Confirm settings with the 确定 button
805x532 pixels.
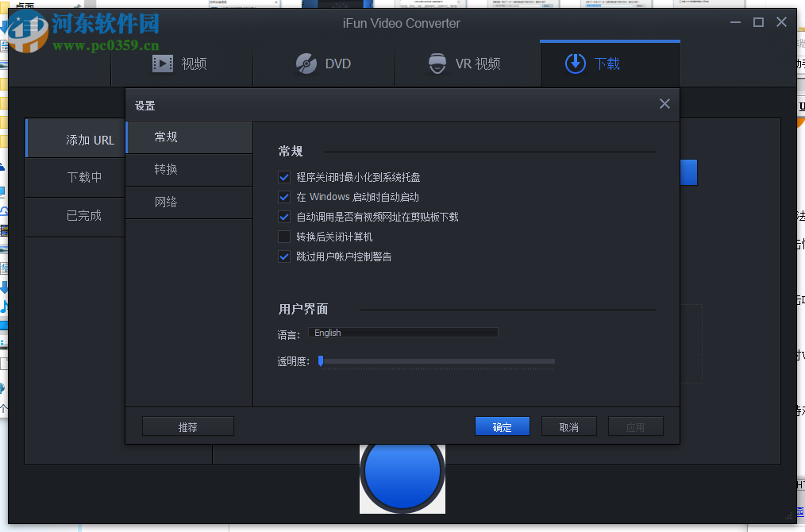[x=502, y=426]
